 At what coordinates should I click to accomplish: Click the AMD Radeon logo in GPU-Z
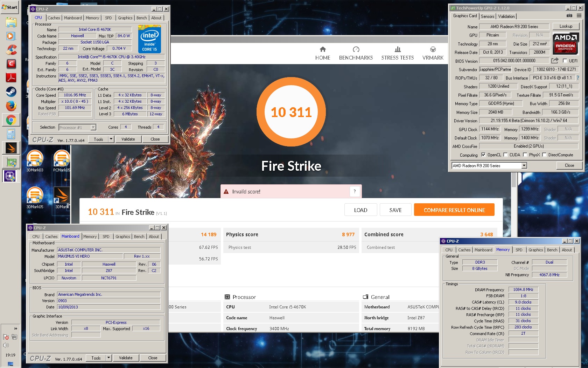point(565,43)
